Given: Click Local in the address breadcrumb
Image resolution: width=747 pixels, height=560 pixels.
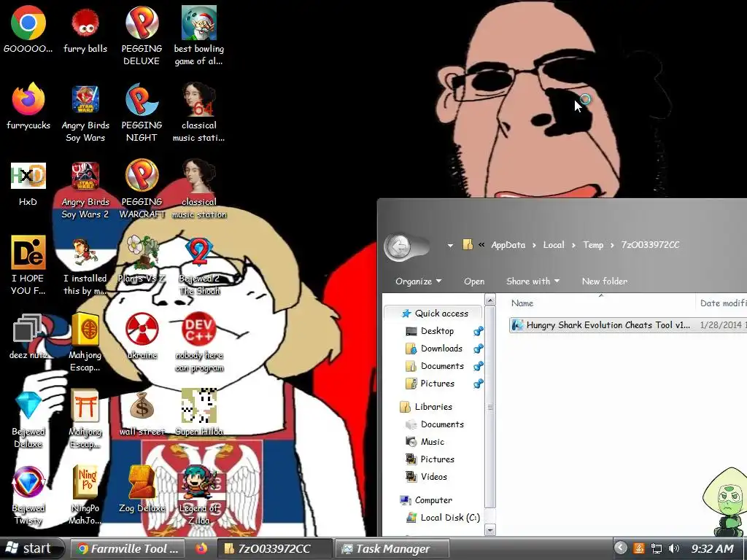Looking at the screenshot, I should coord(554,245).
